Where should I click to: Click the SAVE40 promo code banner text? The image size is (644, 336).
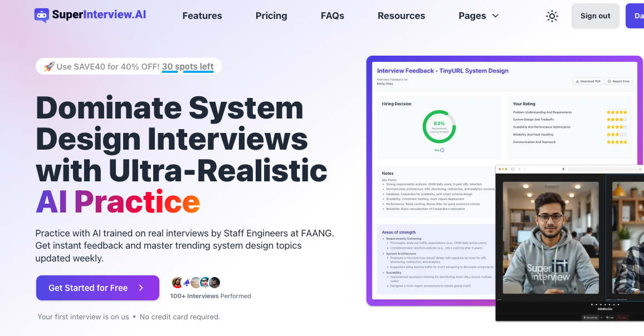(x=108, y=66)
